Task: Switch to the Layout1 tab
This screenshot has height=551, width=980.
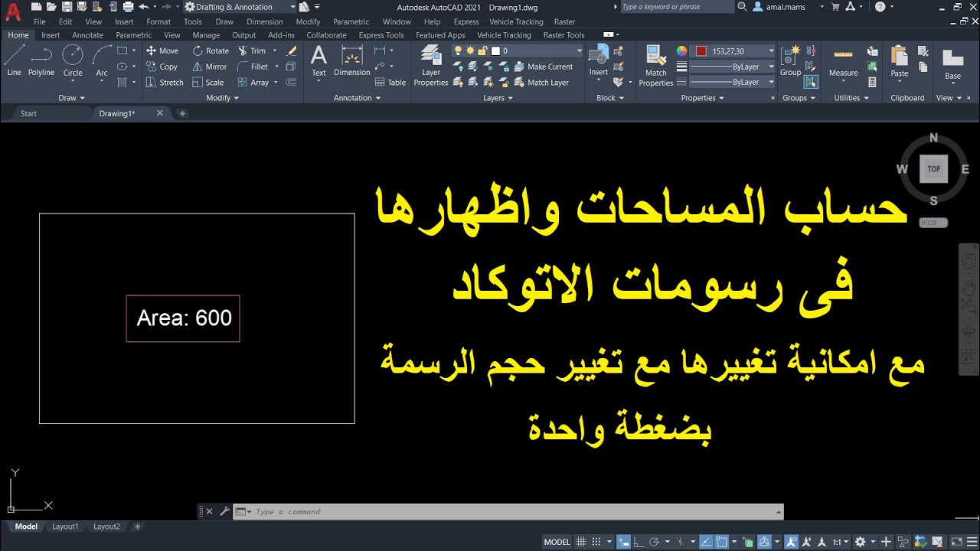Action: [65, 527]
